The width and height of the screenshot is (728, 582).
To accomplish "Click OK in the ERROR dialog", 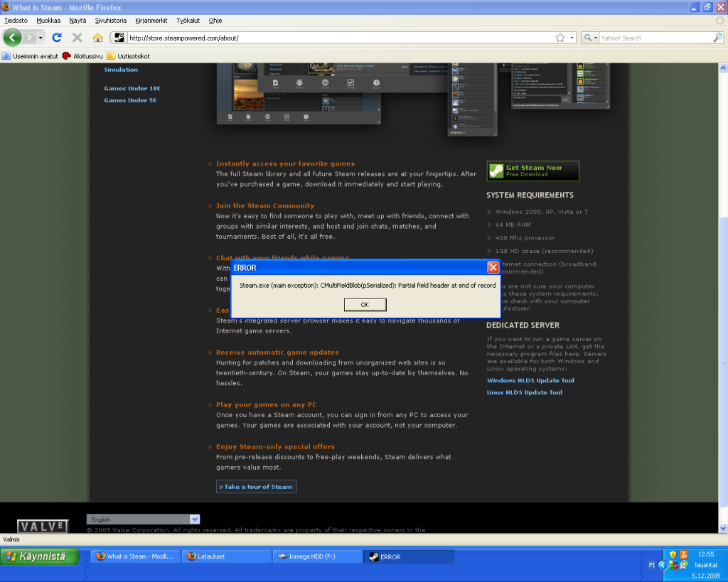I will pyautogui.click(x=365, y=304).
